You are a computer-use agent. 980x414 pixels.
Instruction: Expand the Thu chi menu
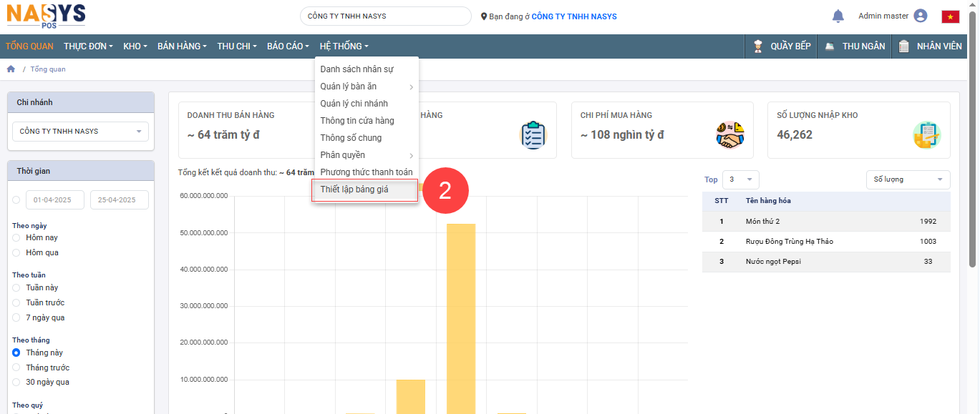(x=237, y=46)
